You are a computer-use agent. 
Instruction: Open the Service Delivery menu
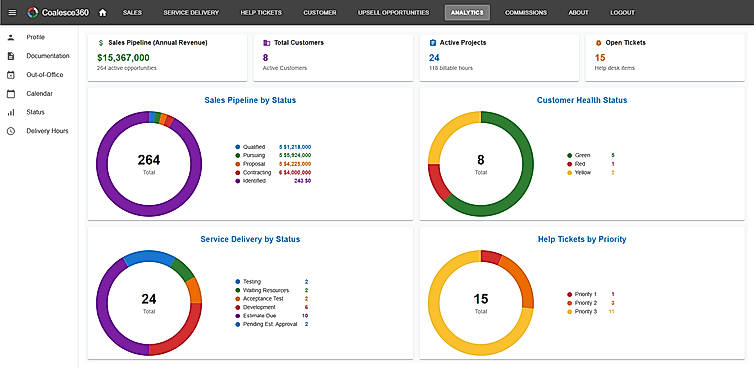[x=191, y=13]
